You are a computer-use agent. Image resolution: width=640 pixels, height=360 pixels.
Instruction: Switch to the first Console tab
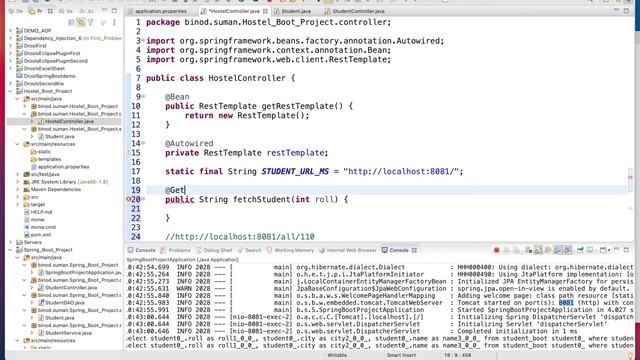pos(142,250)
